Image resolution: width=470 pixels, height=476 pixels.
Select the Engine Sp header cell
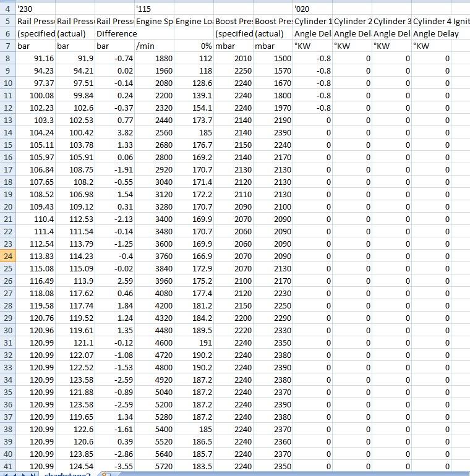click(x=154, y=21)
